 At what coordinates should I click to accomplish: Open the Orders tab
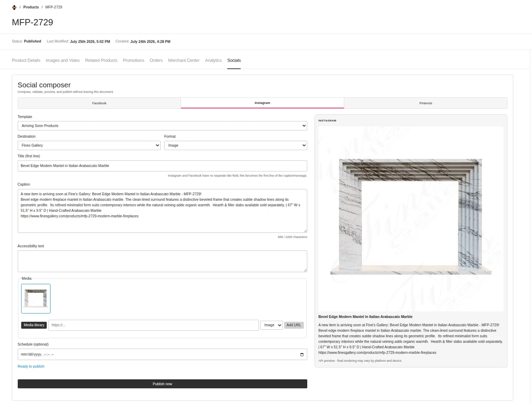coord(156,60)
